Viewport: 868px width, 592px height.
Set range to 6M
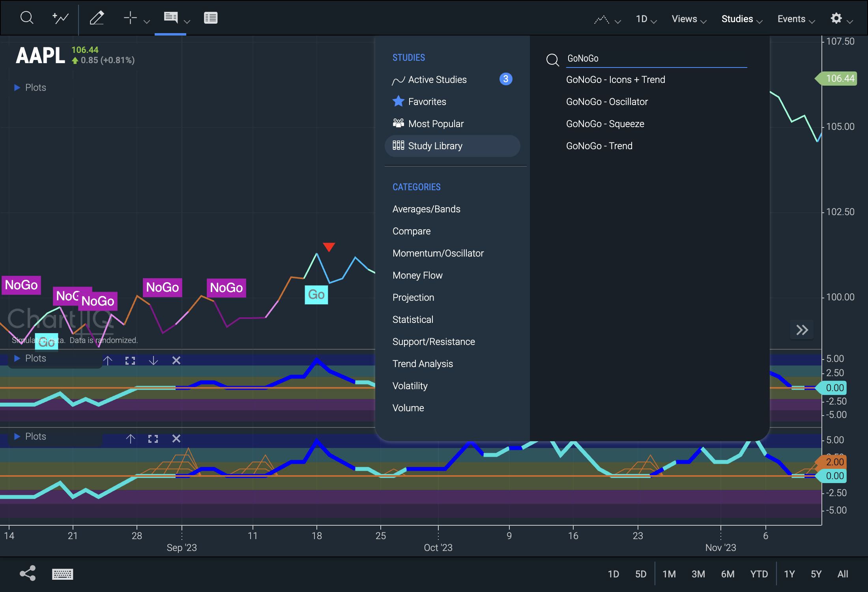tap(728, 574)
